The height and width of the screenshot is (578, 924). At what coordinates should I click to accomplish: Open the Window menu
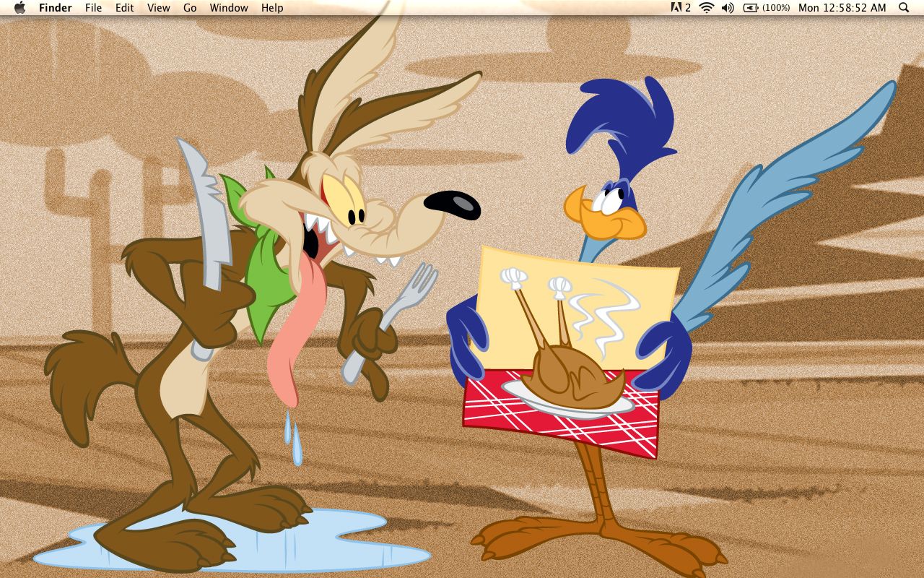[229, 8]
